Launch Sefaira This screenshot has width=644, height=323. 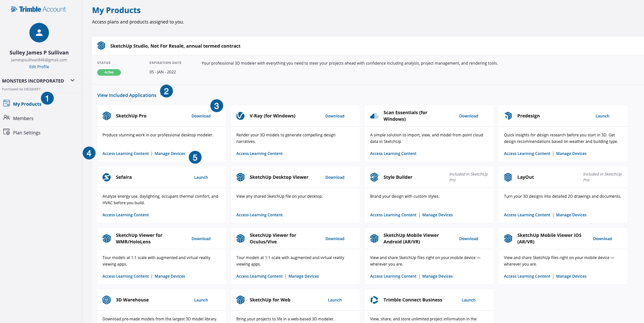click(x=201, y=177)
